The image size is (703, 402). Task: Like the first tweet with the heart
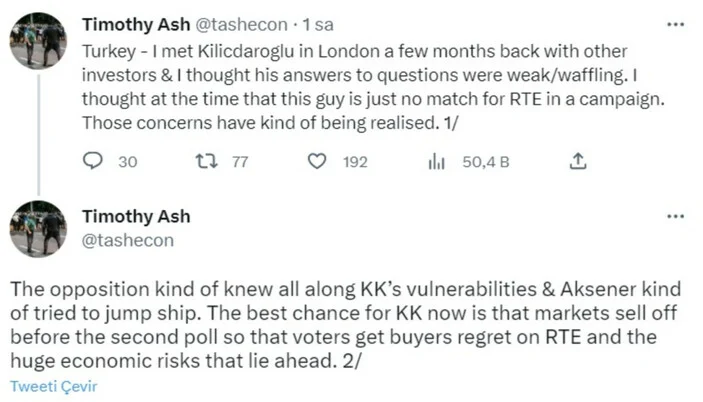[318, 162]
